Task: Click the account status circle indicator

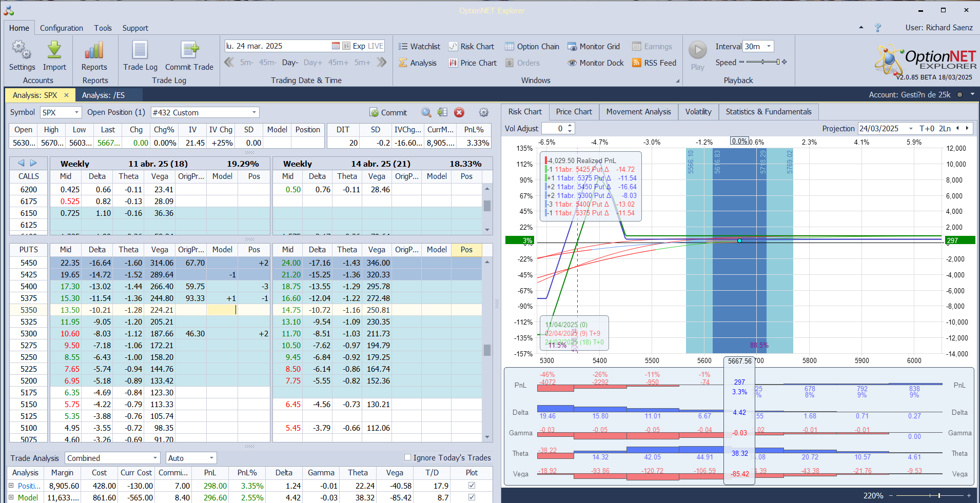Action: tap(959, 95)
